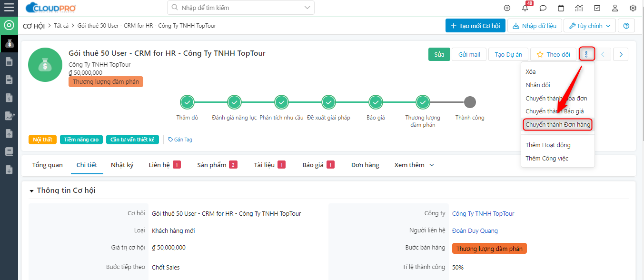Open the Tùy chỉnh dropdown
644x280 pixels.
tap(590, 26)
